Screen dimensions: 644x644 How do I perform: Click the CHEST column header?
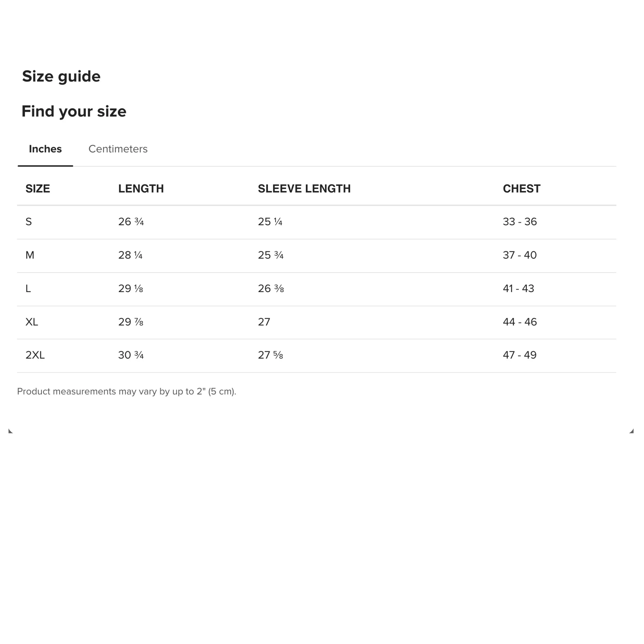(x=522, y=189)
